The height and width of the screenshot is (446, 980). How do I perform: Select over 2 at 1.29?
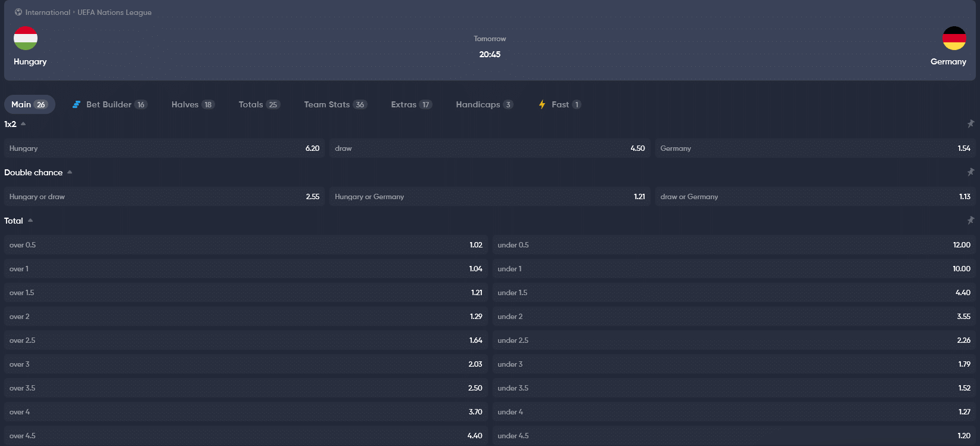[x=245, y=317]
